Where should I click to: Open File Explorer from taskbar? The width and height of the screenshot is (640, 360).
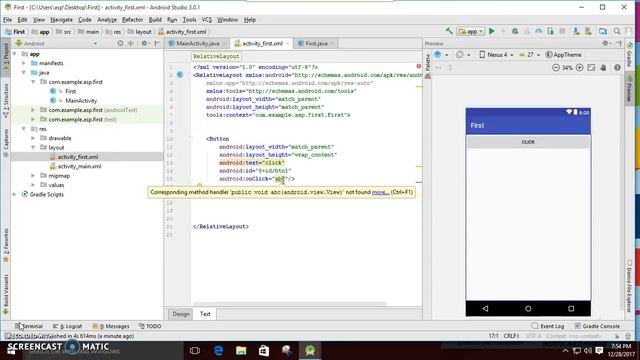pyautogui.click(x=241, y=350)
